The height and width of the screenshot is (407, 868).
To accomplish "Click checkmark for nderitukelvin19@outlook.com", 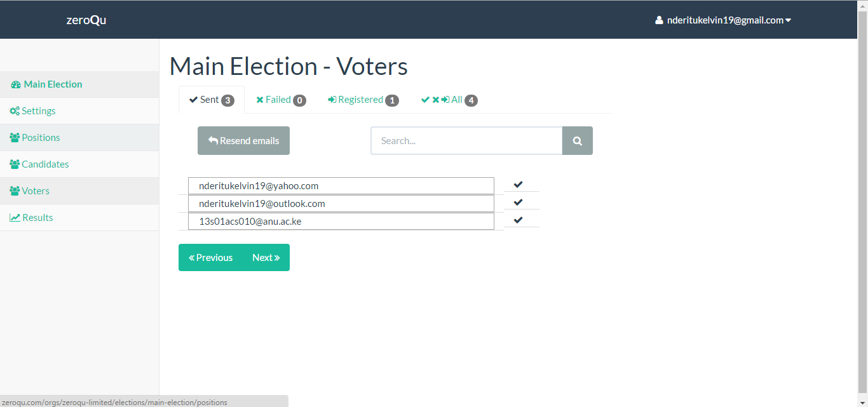I will (519, 203).
